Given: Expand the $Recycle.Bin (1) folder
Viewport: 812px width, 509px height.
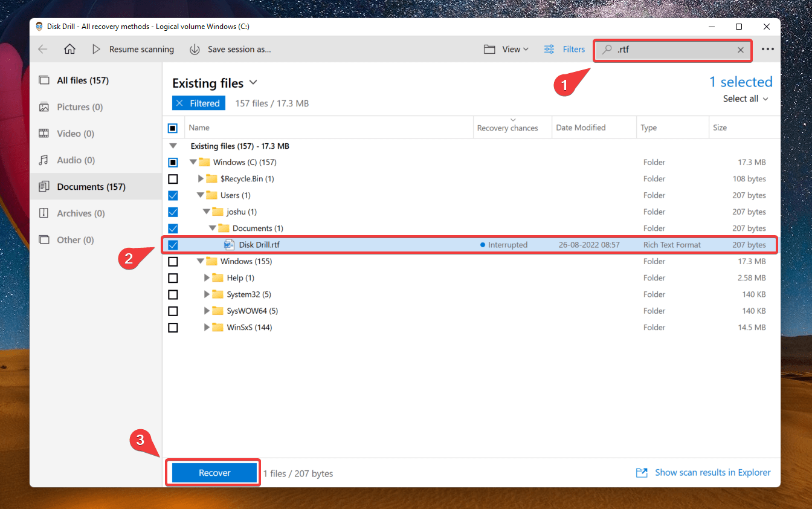Looking at the screenshot, I should coord(201,179).
